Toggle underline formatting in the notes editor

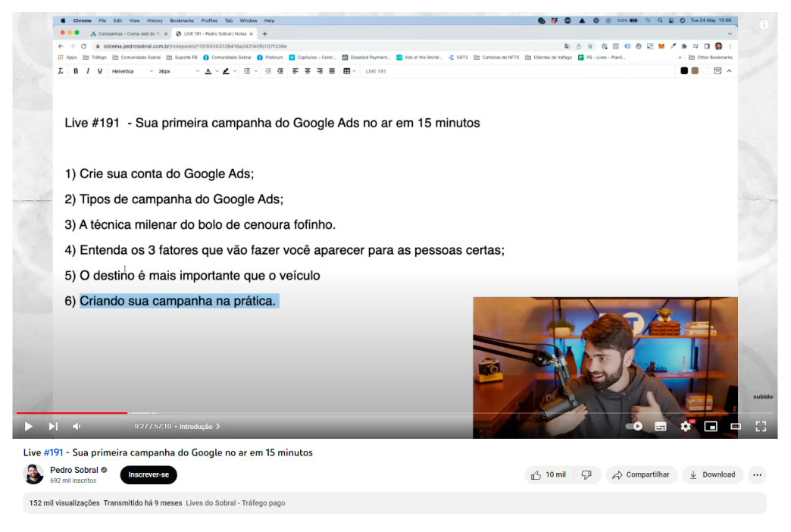(100, 71)
